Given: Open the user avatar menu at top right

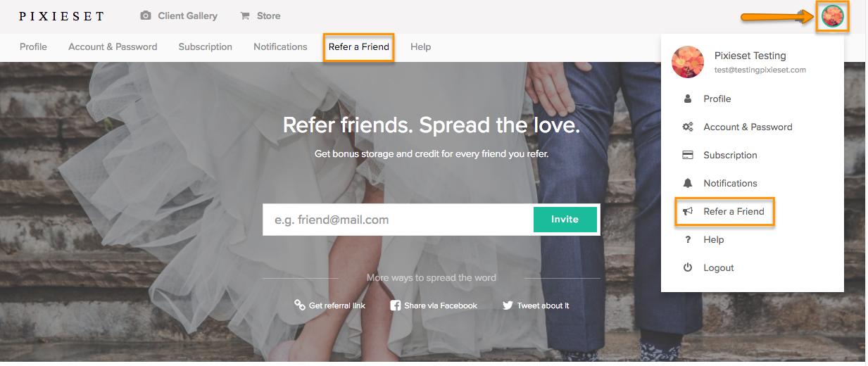Looking at the screenshot, I should click(833, 15).
